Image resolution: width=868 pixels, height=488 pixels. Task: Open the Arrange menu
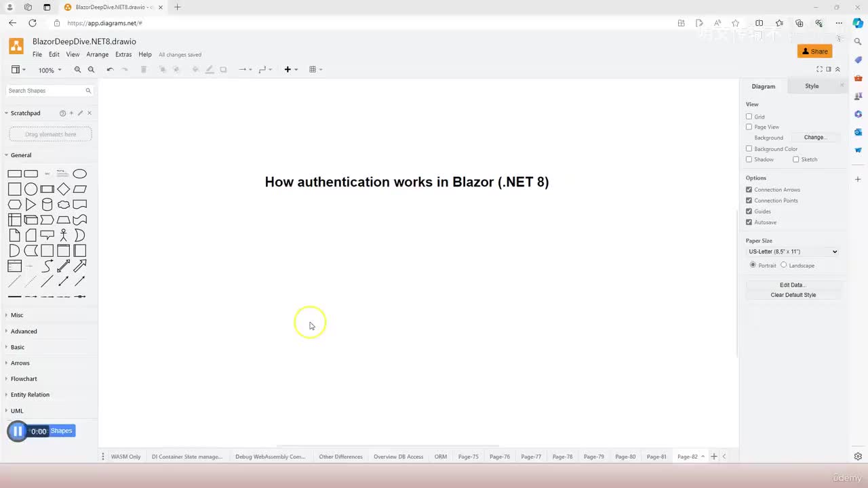(98, 54)
